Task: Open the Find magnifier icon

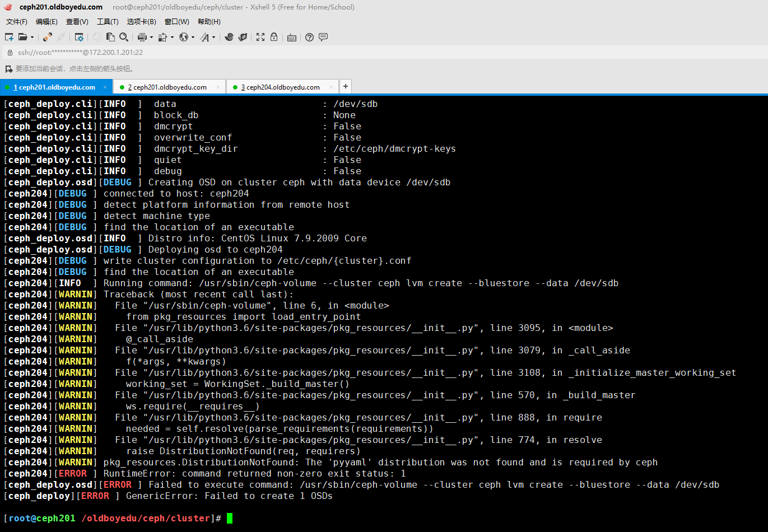Action: tap(124, 37)
